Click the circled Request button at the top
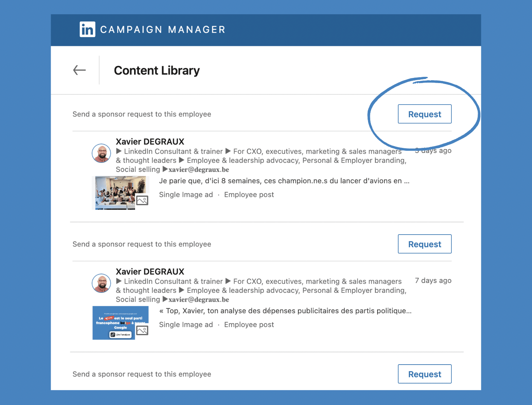The width and height of the screenshot is (532, 405). click(x=425, y=114)
